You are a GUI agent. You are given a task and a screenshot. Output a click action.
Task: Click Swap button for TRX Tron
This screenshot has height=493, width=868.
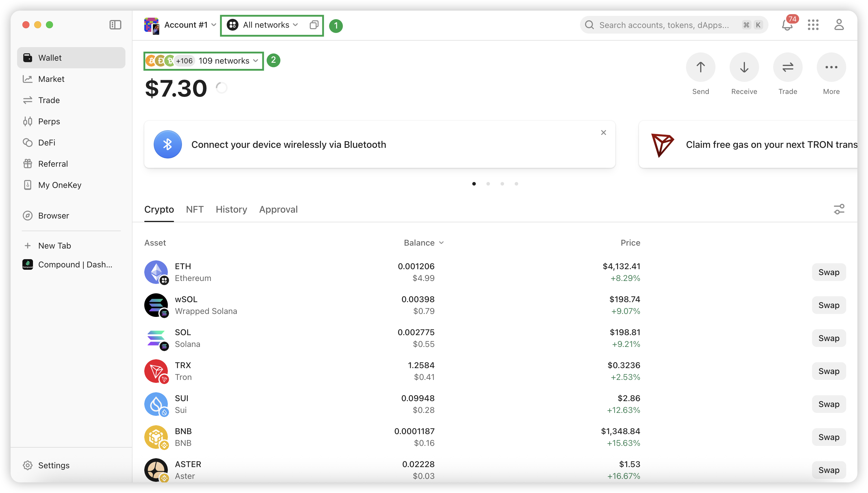[x=829, y=371]
